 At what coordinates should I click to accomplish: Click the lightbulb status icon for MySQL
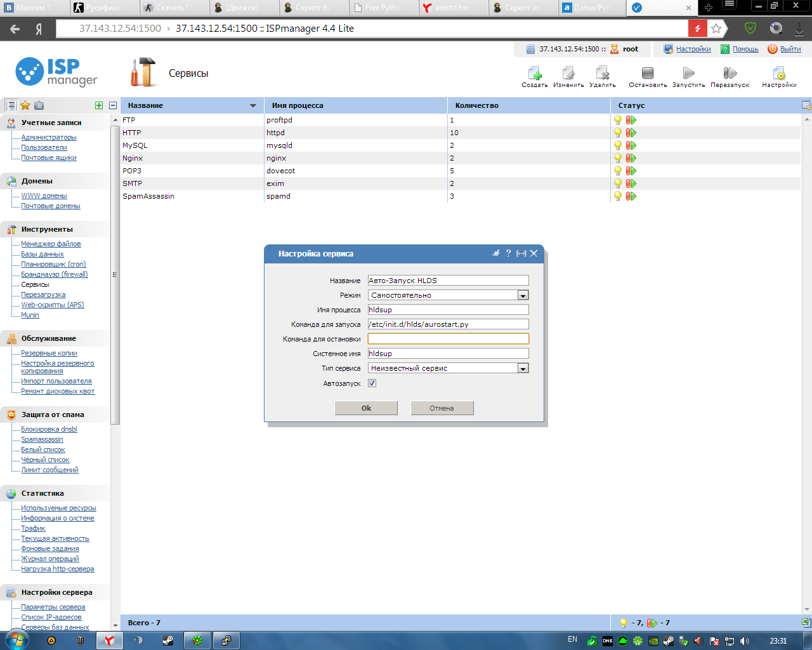(618, 145)
